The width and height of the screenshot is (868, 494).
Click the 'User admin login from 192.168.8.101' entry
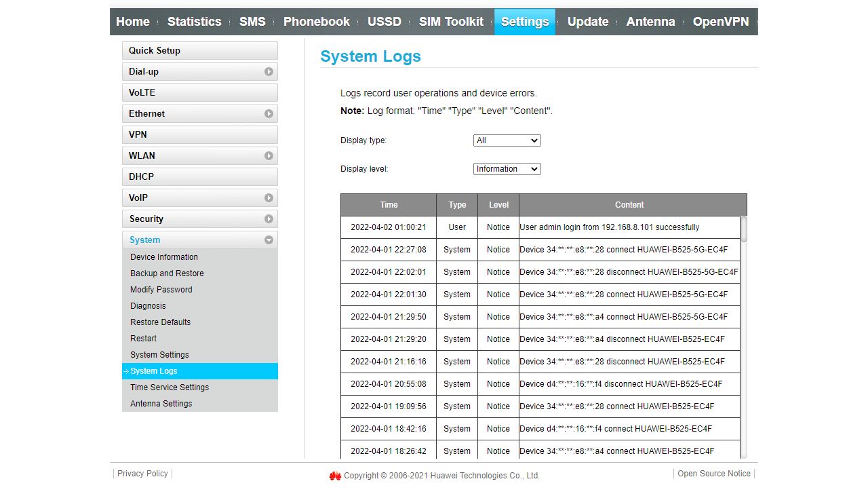point(610,227)
